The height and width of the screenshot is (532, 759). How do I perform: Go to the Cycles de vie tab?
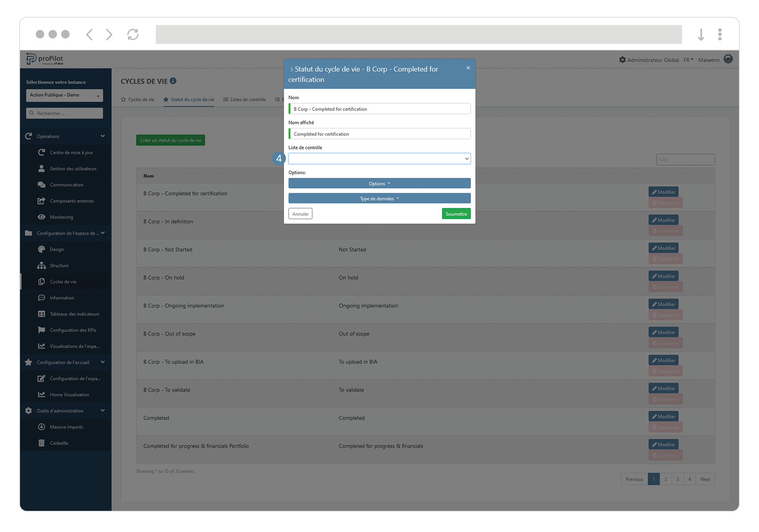tap(141, 99)
